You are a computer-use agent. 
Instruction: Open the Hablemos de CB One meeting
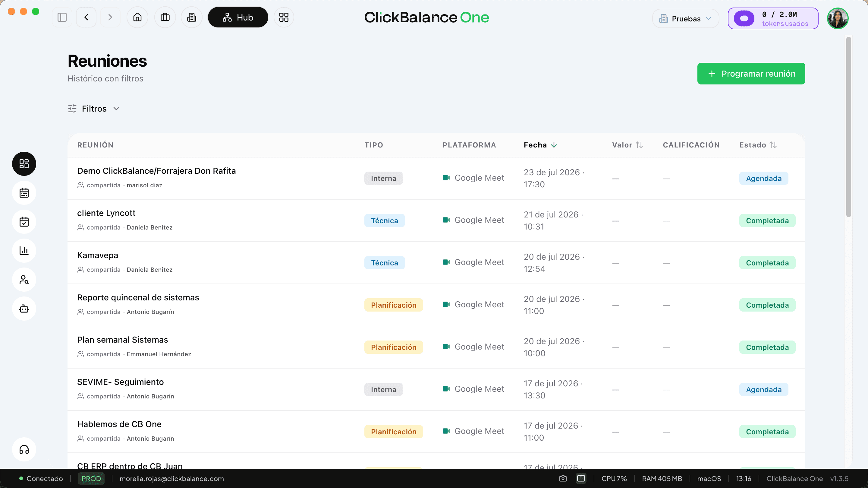pyautogui.click(x=119, y=424)
